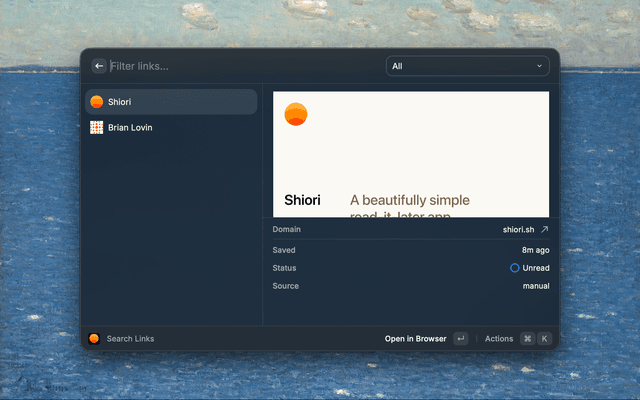Click the Shiori website preview thumbnail
Image resolution: width=640 pixels, height=400 pixels.
coord(411,154)
